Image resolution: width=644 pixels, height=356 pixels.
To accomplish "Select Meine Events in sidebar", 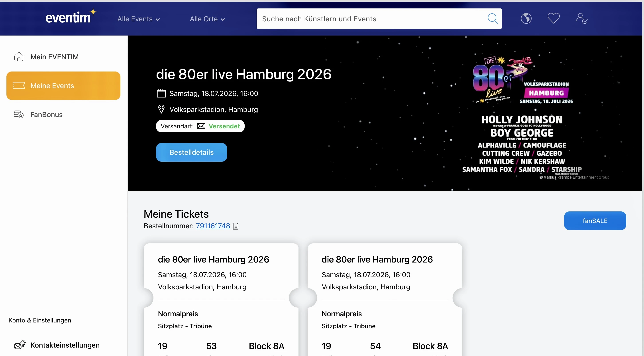I will pyautogui.click(x=63, y=86).
